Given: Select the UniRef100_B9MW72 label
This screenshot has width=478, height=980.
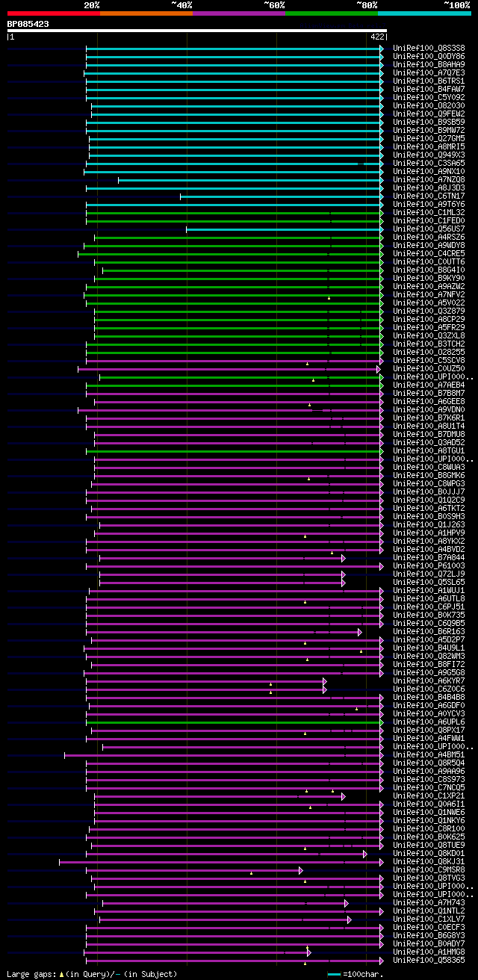Looking at the screenshot, I should 429,130.
